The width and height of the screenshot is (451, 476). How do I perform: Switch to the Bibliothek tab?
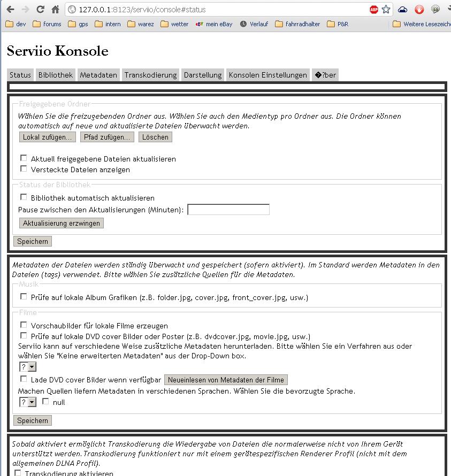coord(56,75)
